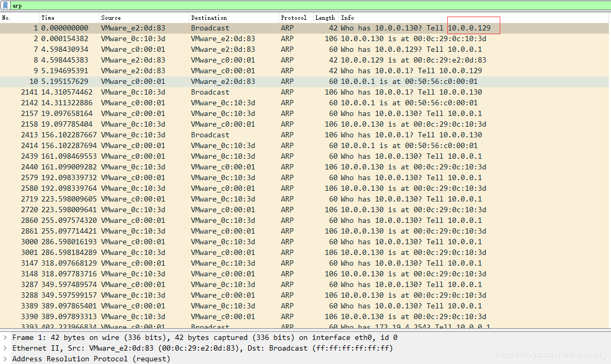
Task: Select packet 9 at time 5.194695391
Action: coord(304,71)
